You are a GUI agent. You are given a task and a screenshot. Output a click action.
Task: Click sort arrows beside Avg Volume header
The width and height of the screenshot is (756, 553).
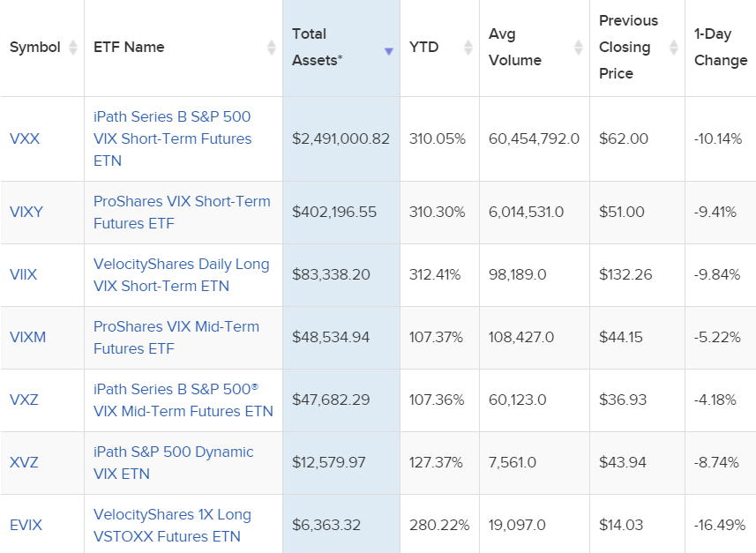click(578, 48)
